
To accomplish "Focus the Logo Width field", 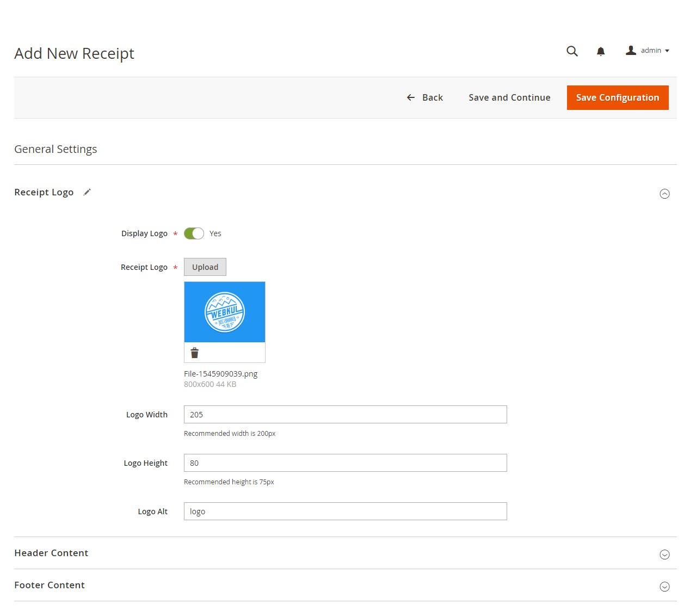I will [x=346, y=415].
